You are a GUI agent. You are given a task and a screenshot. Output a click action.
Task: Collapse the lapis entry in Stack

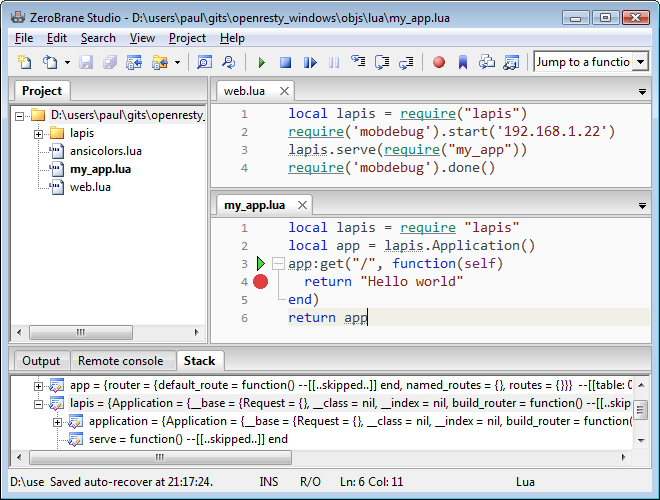39,403
